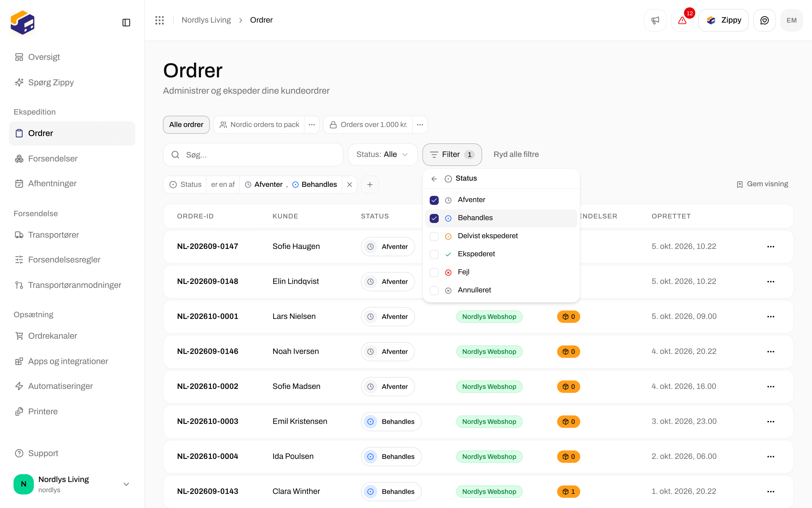This screenshot has width=812, height=508.
Task: Open row actions for NL-202609-0147
Action: pos(771,247)
